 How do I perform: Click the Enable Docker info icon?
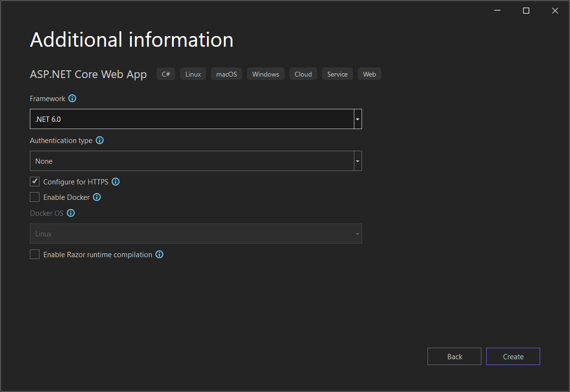pyautogui.click(x=97, y=197)
